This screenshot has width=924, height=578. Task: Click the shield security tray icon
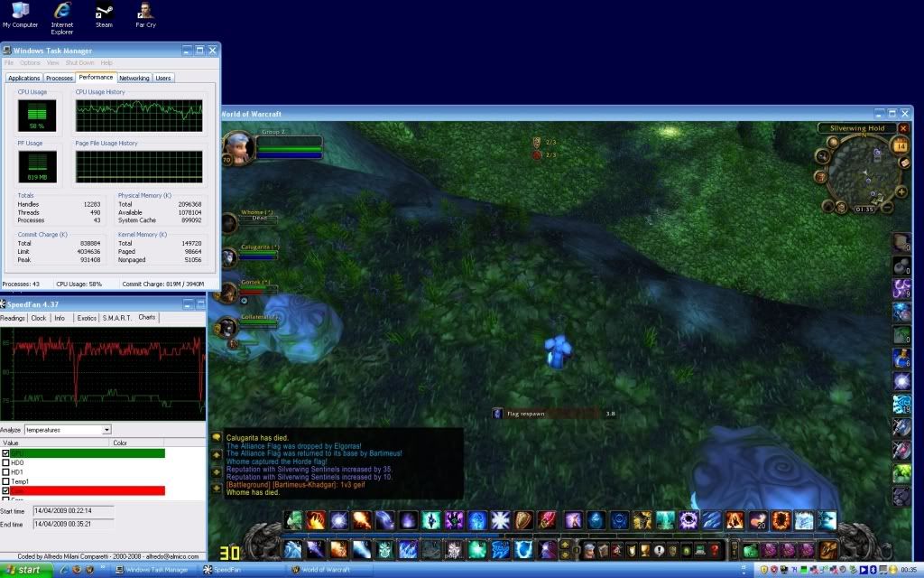(x=764, y=570)
